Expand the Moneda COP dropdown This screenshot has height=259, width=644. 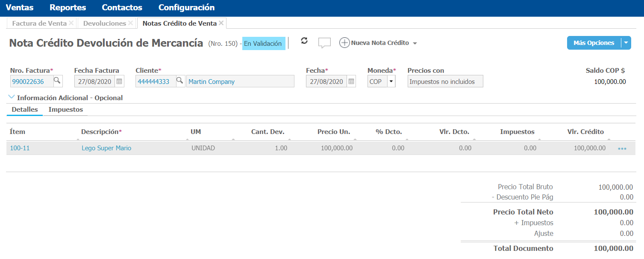391,81
